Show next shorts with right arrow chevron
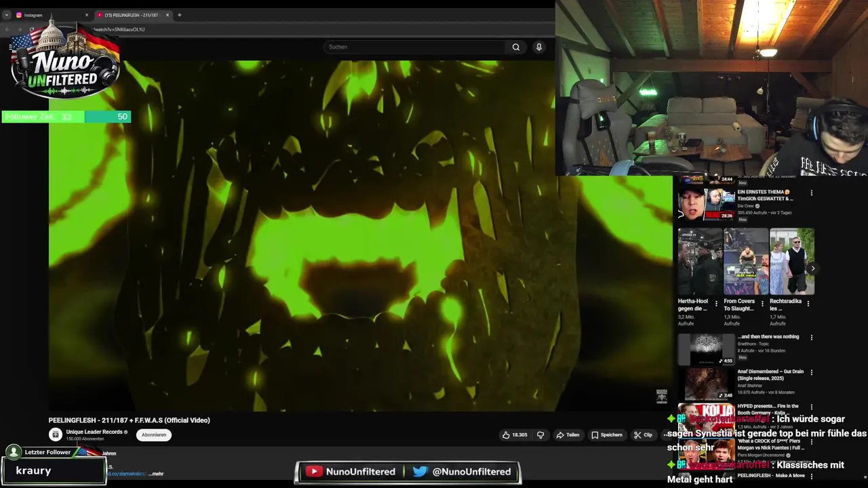Screen dimensions: 868x488 click(812, 268)
